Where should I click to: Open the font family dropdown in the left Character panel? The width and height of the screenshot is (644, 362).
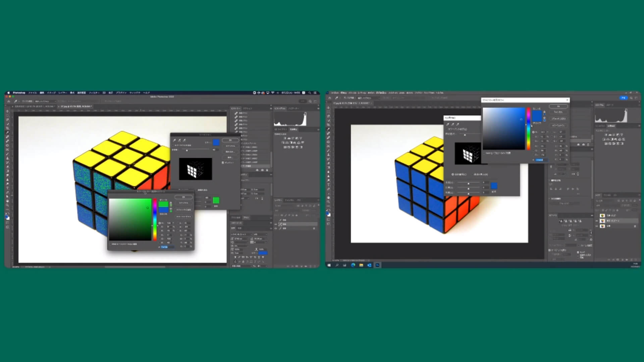tap(241, 234)
